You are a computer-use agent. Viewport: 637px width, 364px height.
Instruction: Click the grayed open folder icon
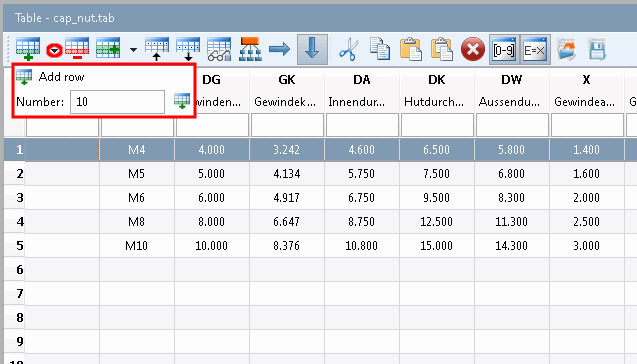566,49
